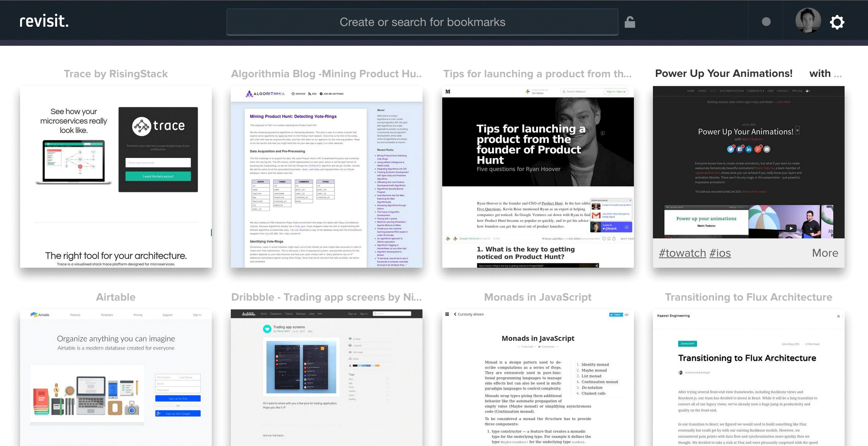Open Trace by RisingStack bookmark thumbnail
This screenshot has height=446, width=868.
click(116, 177)
